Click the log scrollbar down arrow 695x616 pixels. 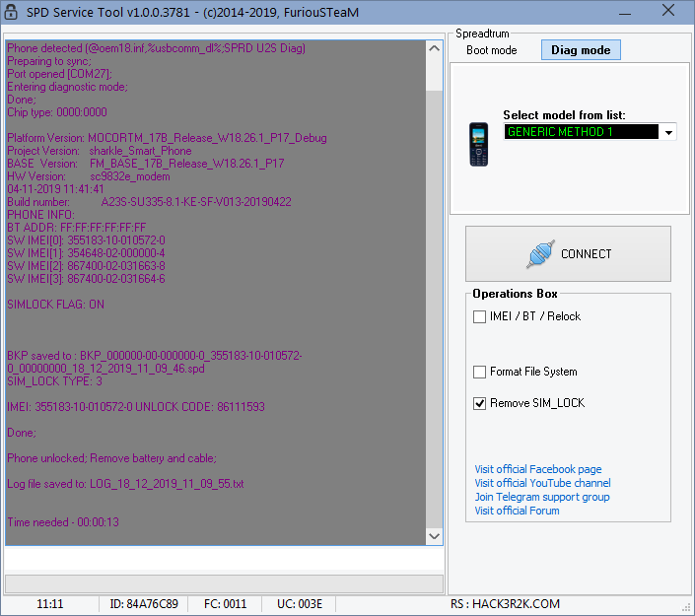435,536
